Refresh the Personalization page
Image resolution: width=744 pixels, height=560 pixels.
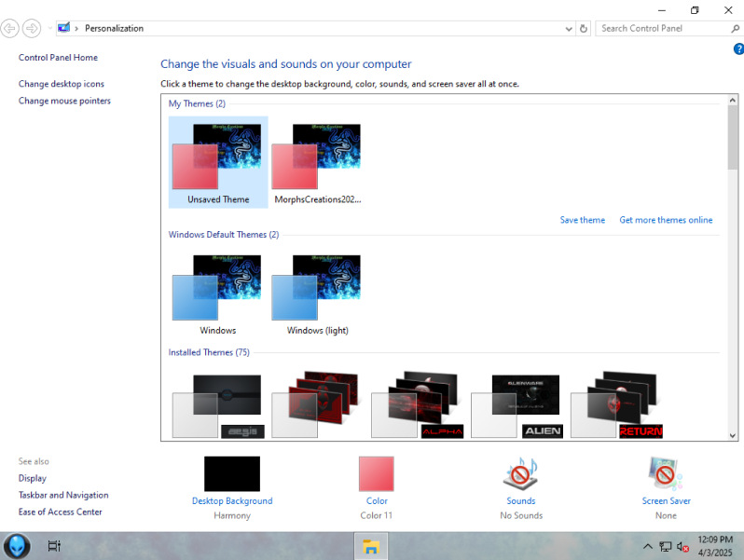pyautogui.click(x=583, y=29)
